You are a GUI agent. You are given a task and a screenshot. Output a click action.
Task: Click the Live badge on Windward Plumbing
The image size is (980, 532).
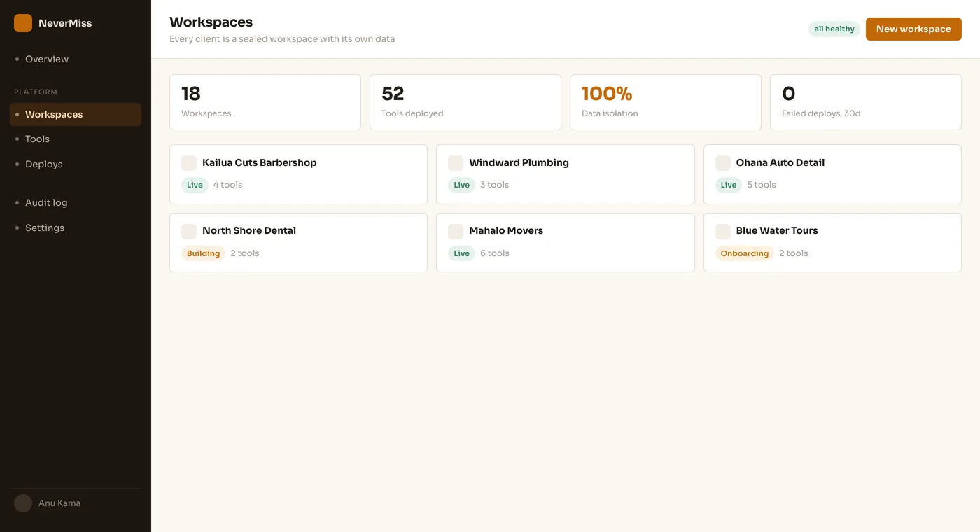point(461,185)
